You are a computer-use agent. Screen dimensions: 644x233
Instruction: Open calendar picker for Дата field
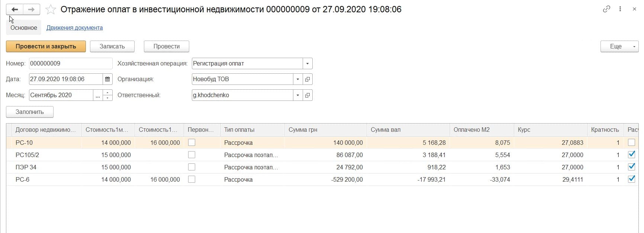(x=107, y=79)
